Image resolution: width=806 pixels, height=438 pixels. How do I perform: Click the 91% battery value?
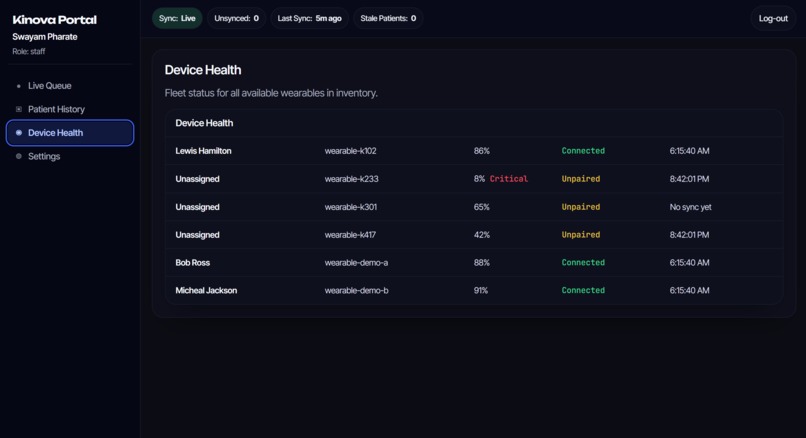pyautogui.click(x=481, y=290)
